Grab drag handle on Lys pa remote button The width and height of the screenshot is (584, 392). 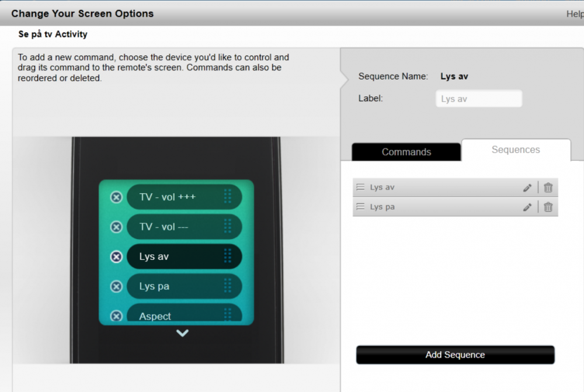228,286
